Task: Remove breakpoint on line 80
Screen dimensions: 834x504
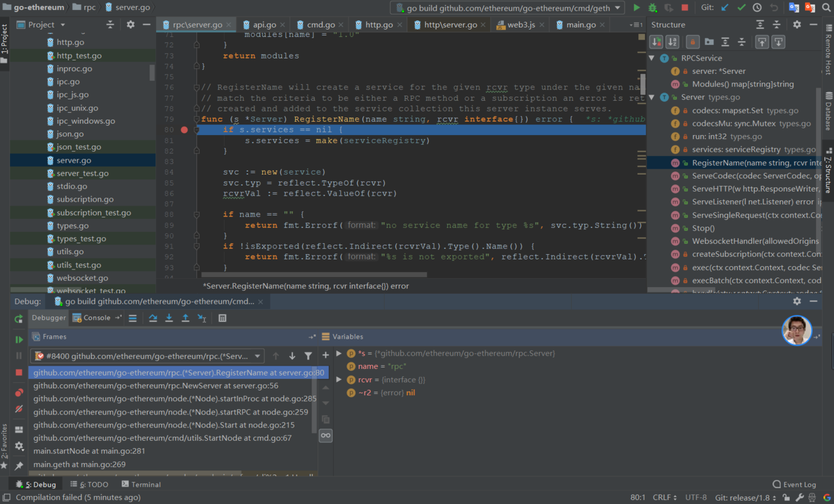Action: click(184, 130)
